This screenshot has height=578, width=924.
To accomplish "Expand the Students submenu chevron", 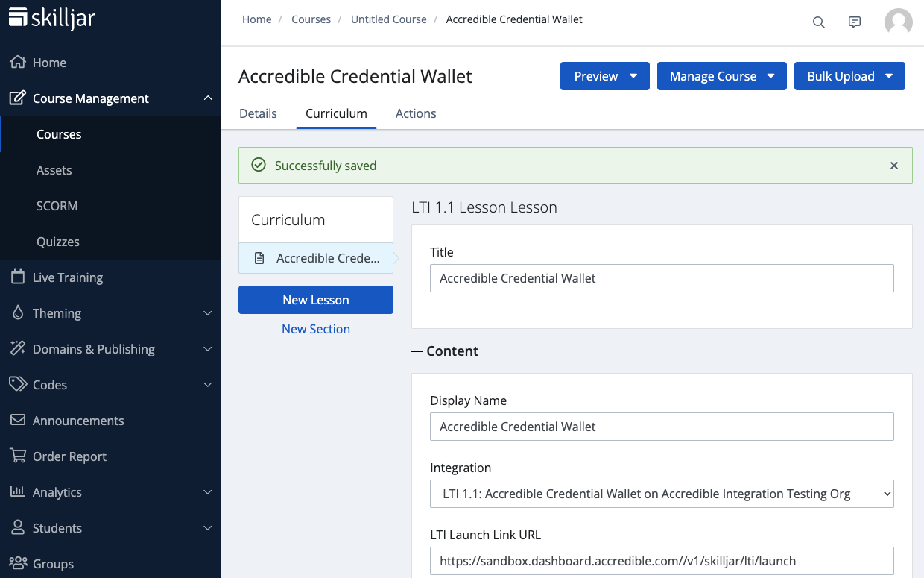I will (208, 528).
